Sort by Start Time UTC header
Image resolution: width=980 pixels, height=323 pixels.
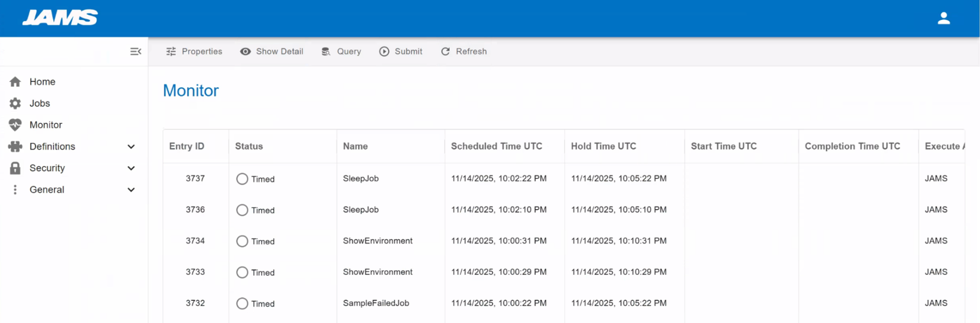point(723,146)
